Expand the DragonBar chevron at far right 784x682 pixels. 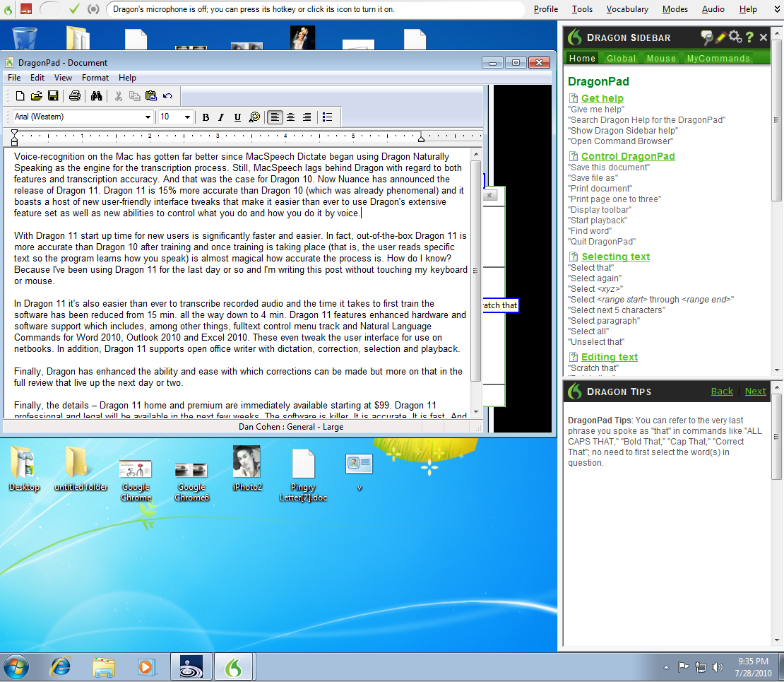pos(777,9)
